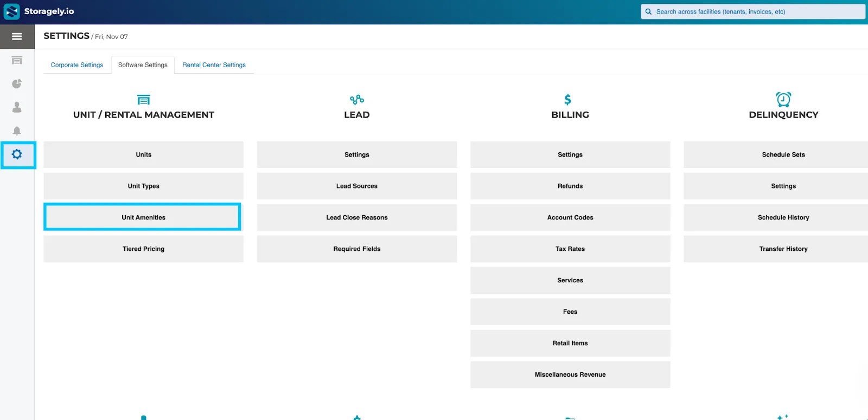Viewport: 868px width, 420px height.
Task: Open the Units settings button
Action: [x=144, y=154]
